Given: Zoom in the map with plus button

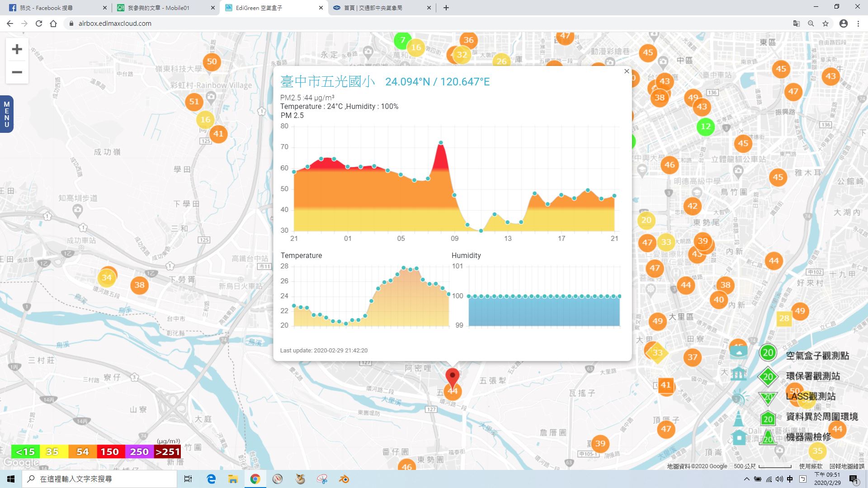Looking at the screenshot, I should click(x=17, y=49).
